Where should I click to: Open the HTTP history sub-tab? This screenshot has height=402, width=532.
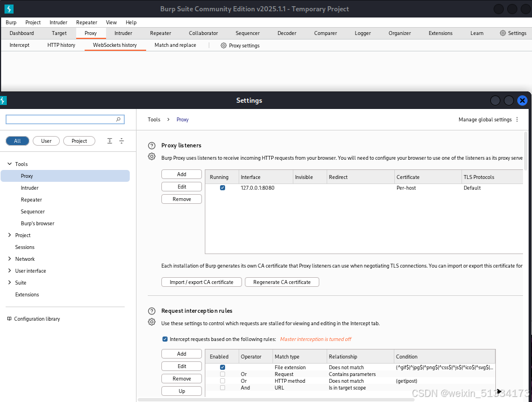[61, 45]
